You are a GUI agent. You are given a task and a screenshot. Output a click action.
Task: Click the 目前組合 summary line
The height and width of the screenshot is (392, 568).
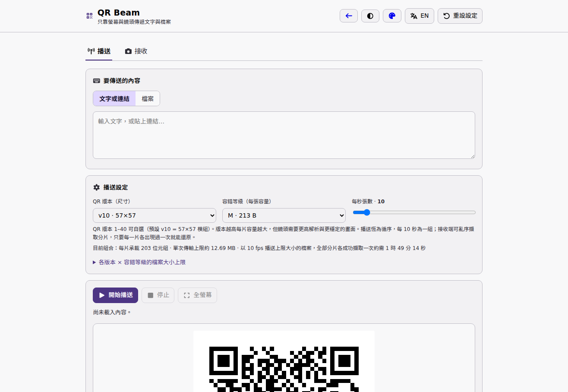coord(259,248)
